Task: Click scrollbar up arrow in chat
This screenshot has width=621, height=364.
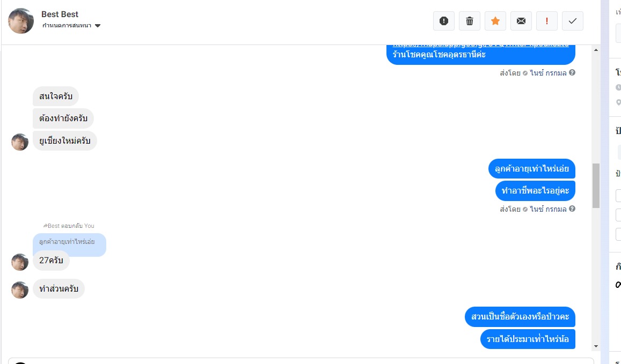Action: [596, 50]
